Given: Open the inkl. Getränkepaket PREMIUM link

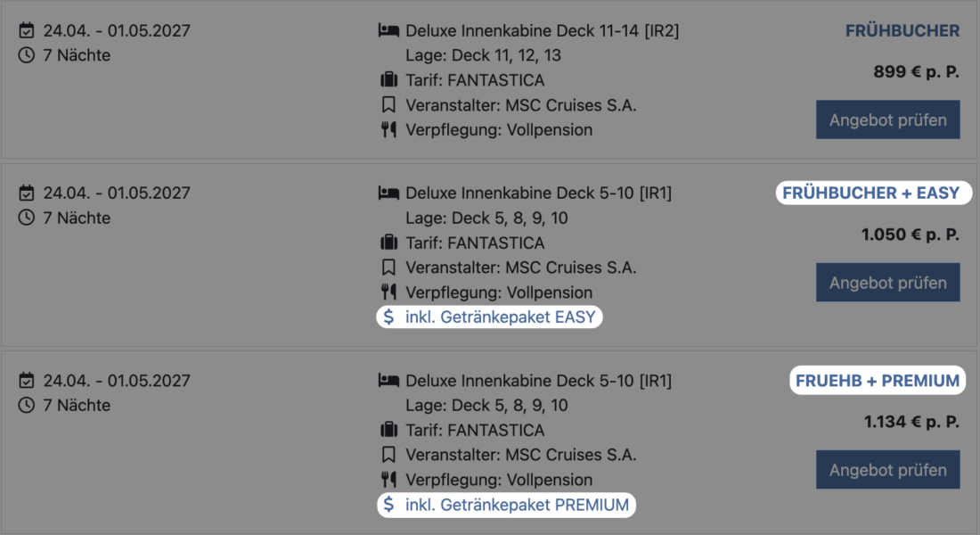Looking at the screenshot, I should pyautogui.click(x=517, y=505).
